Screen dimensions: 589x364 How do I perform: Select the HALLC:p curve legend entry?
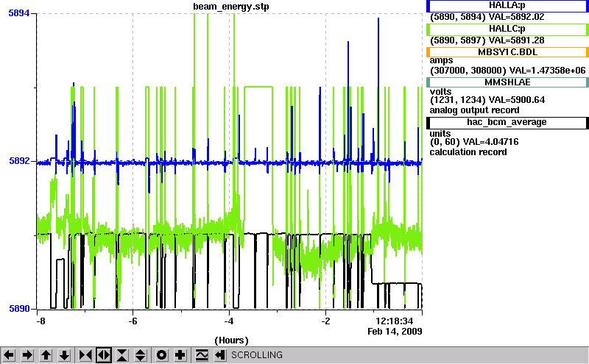pyautogui.click(x=507, y=29)
